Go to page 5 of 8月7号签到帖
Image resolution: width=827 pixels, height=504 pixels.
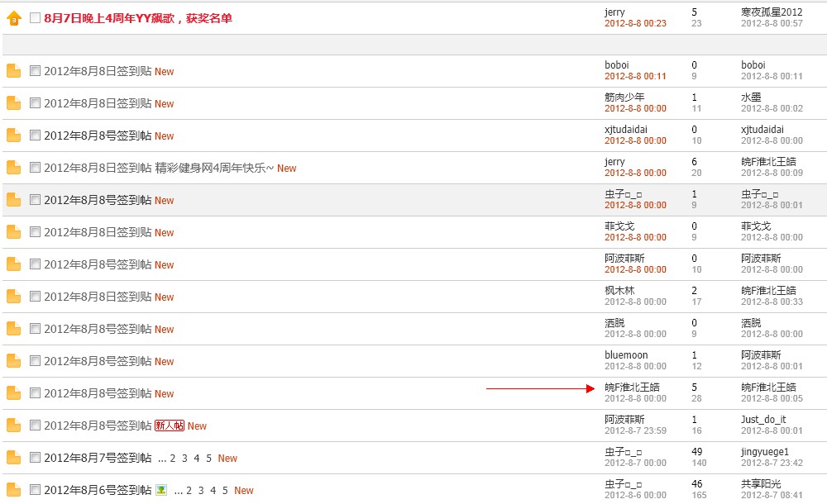click(209, 458)
